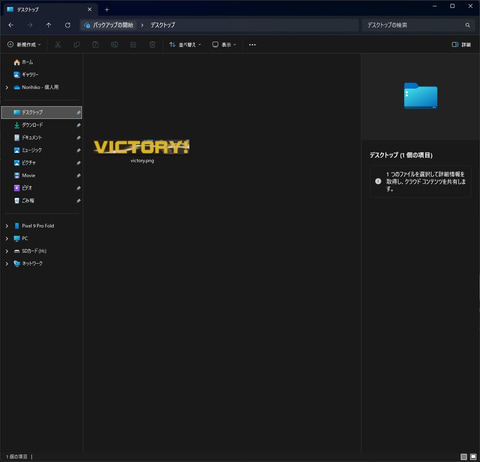
Task: Refresh the current folder view
Action: pos(68,25)
